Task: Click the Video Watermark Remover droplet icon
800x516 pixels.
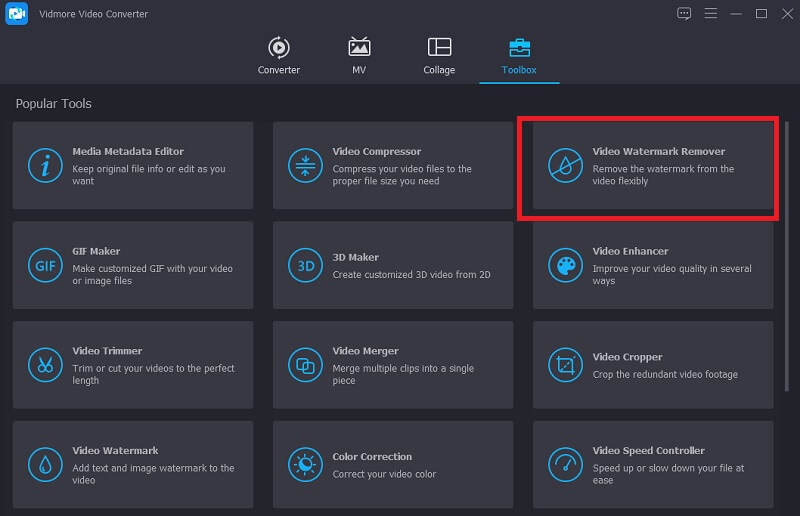Action: [565, 166]
